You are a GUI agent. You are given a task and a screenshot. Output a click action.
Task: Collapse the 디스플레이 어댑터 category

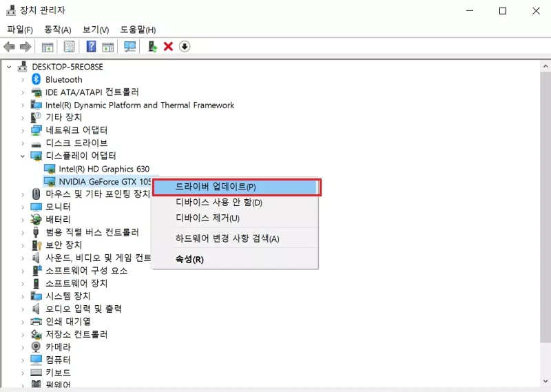[23, 156]
